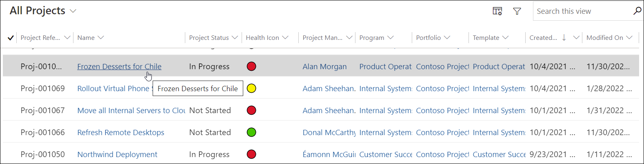
Task: Click the filter funnel icon
Action: coord(517,11)
